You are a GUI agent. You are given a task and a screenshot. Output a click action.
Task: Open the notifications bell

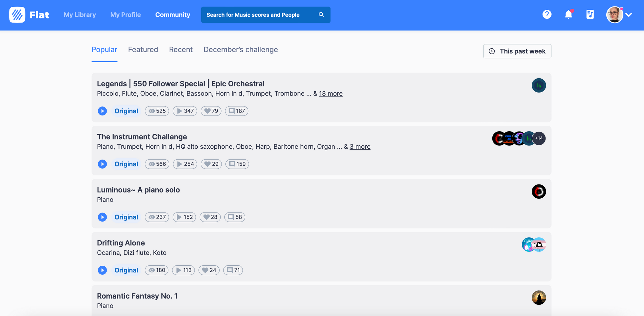click(569, 15)
